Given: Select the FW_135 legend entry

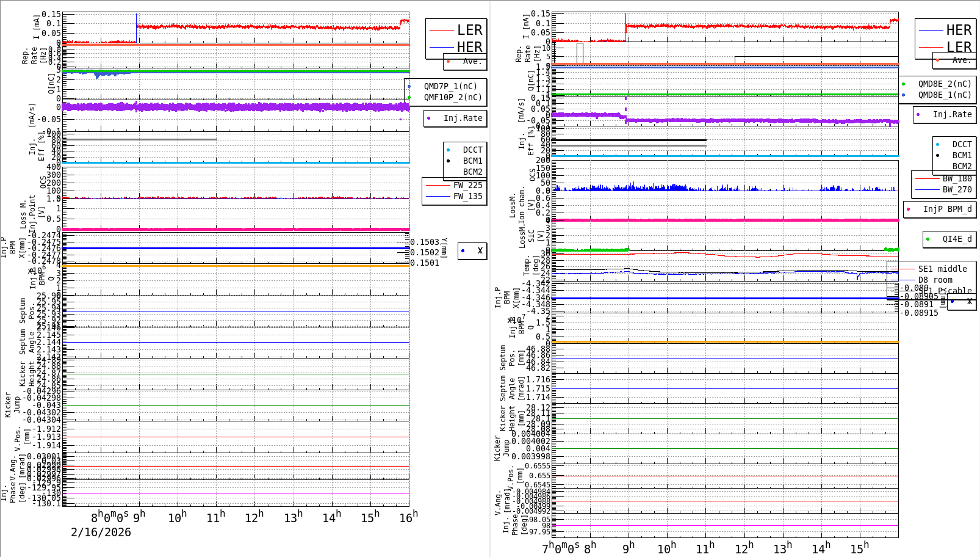Looking at the screenshot, I should coord(454,196).
